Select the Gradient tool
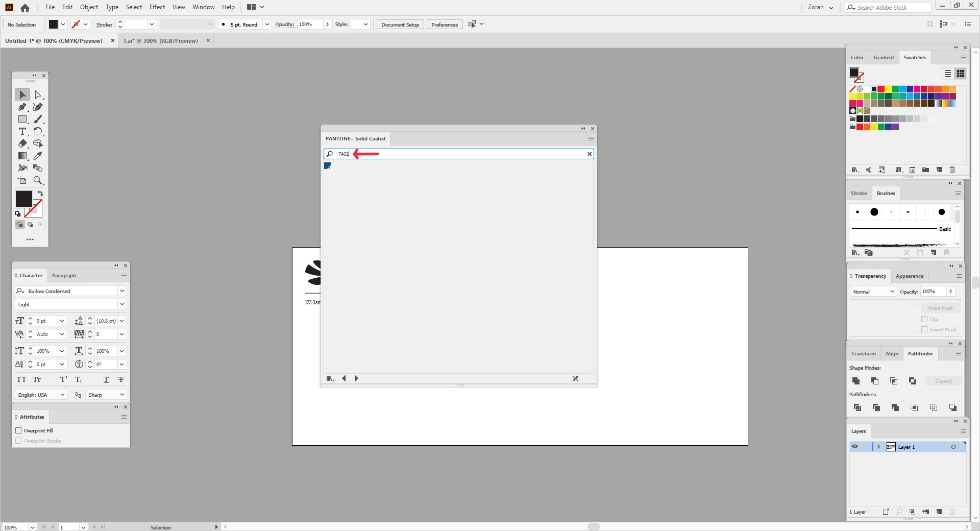Image resolution: width=980 pixels, height=531 pixels. (x=22, y=156)
